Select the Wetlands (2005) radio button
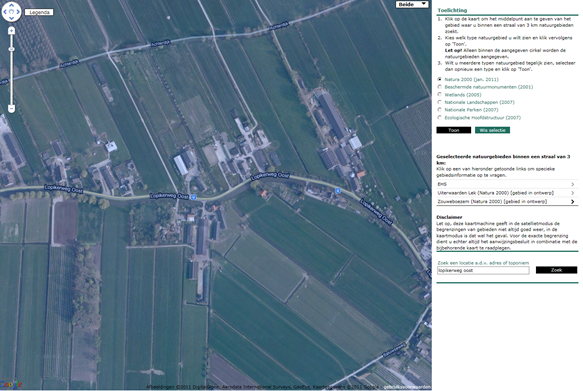 pos(439,94)
